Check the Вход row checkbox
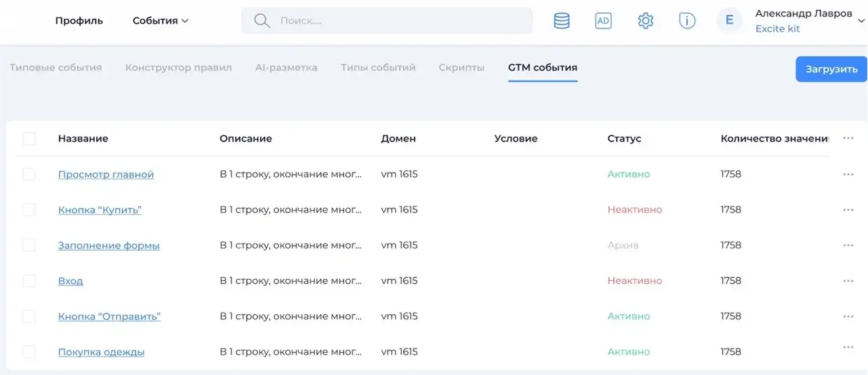Image resolution: width=868 pixels, height=375 pixels. tap(29, 281)
